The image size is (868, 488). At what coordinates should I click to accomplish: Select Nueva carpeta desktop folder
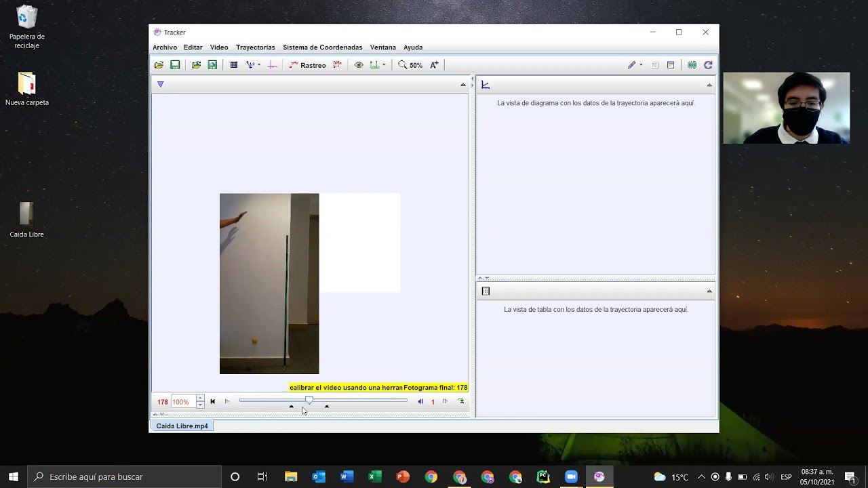[x=27, y=89]
